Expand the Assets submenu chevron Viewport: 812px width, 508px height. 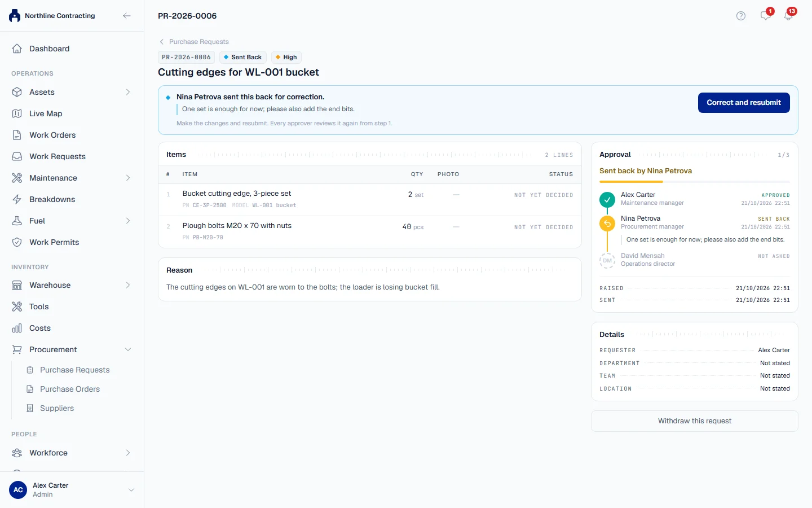tap(128, 92)
